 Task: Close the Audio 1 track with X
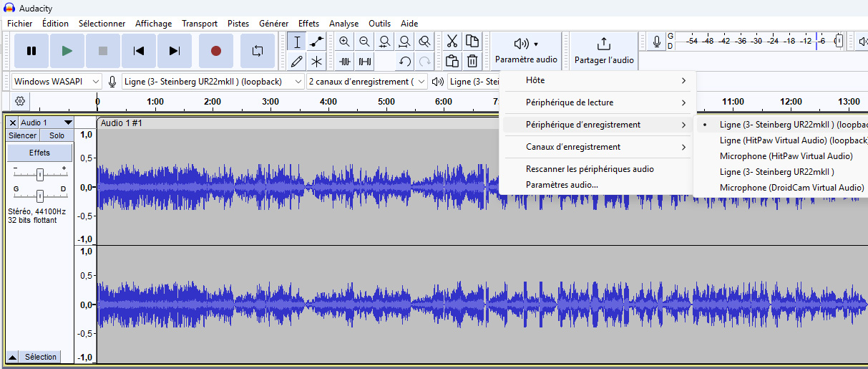pyautogui.click(x=13, y=123)
